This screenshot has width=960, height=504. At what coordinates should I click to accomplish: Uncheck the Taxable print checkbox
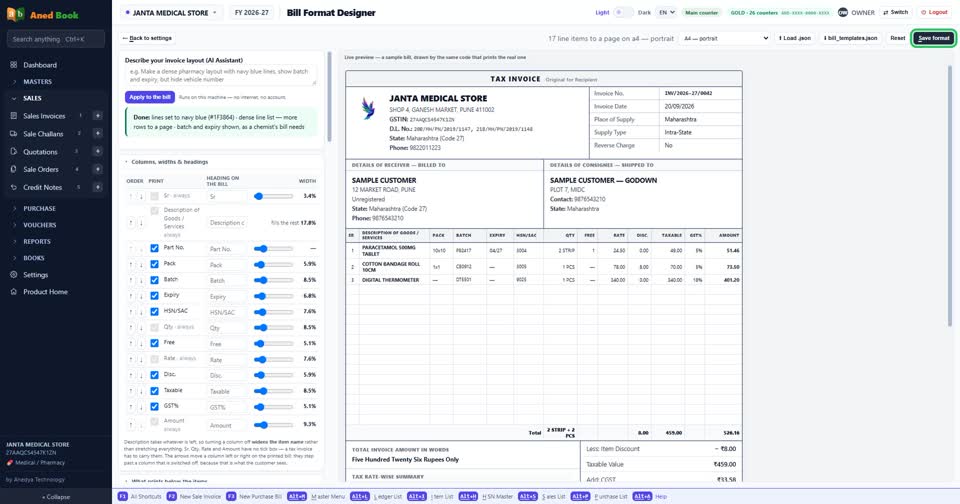click(x=154, y=391)
